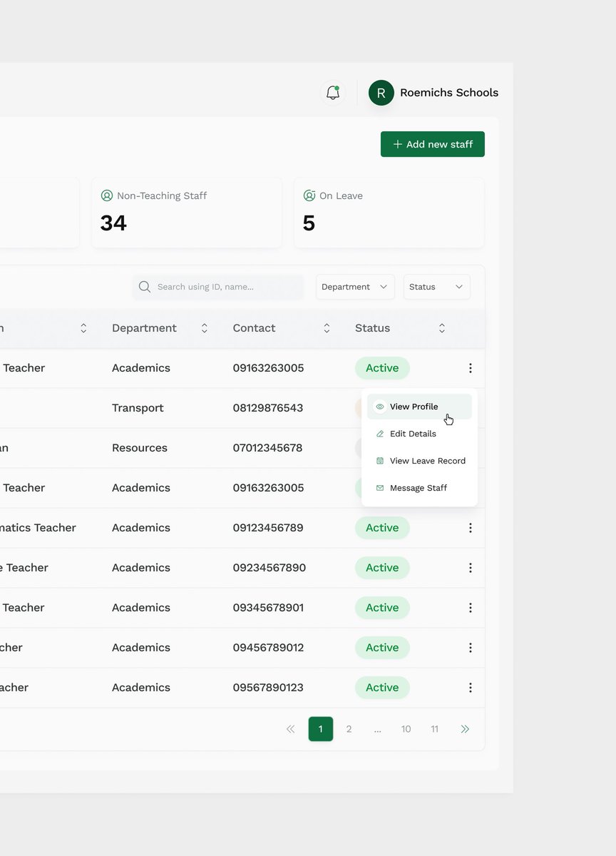The height and width of the screenshot is (856, 616).
Task: Click the Add new staff button
Action: pos(433,144)
